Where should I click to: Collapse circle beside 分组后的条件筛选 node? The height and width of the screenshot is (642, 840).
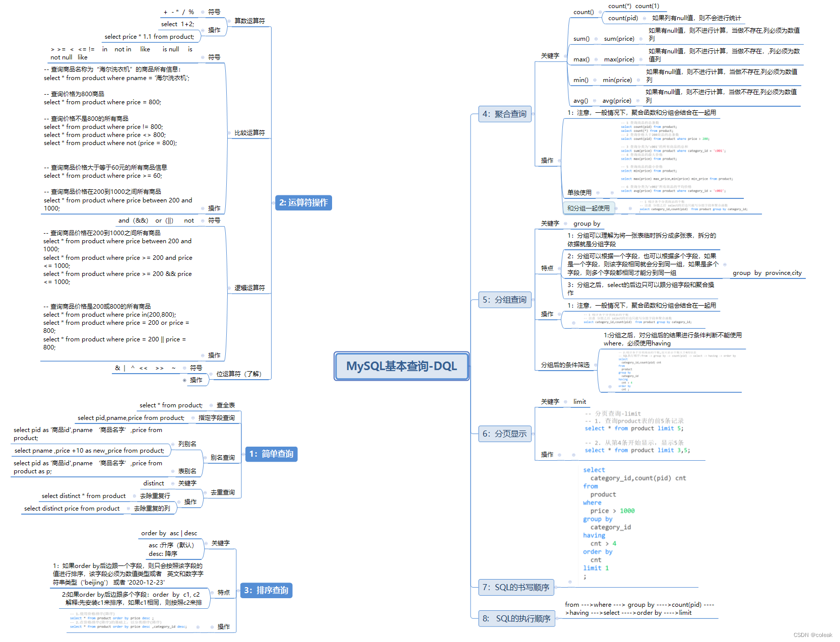point(596,365)
